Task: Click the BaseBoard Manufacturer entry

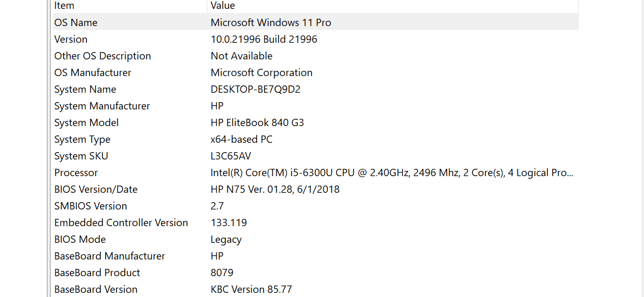Action: click(x=109, y=256)
